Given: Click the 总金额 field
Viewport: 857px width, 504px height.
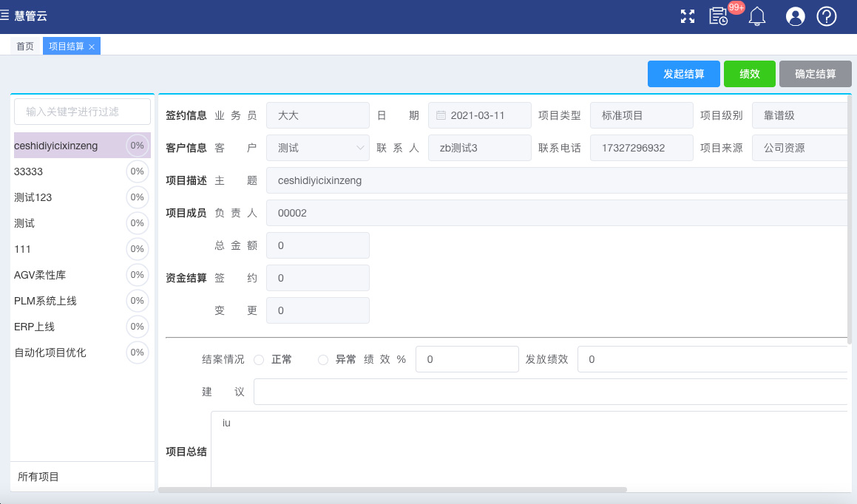Looking at the screenshot, I should pos(317,245).
